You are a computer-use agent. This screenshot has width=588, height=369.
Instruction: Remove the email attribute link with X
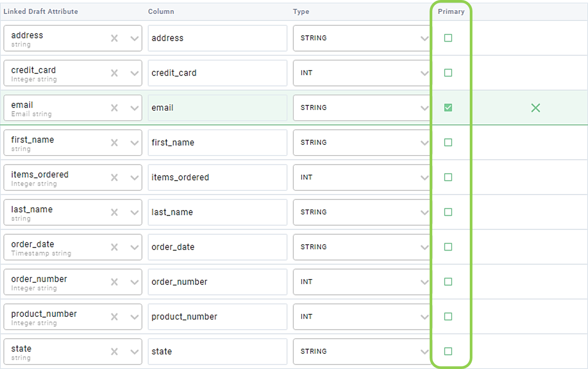pos(114,108)
